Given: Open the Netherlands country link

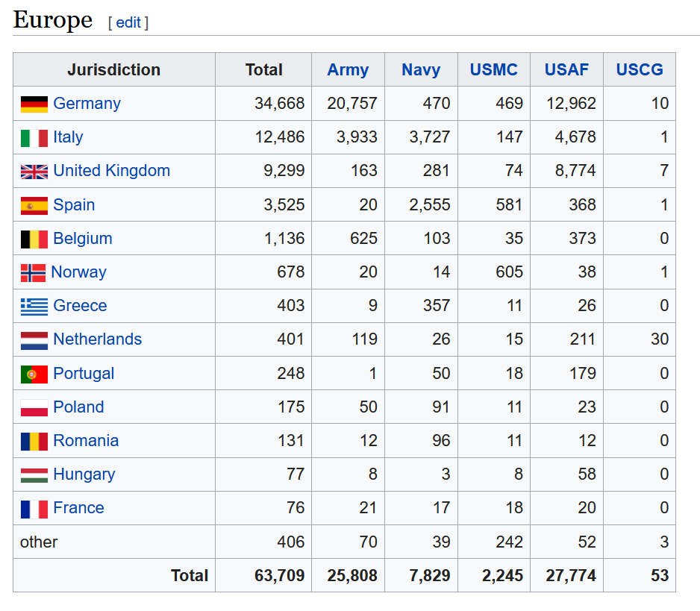Looking at the screenshot, I should point(97,339).
